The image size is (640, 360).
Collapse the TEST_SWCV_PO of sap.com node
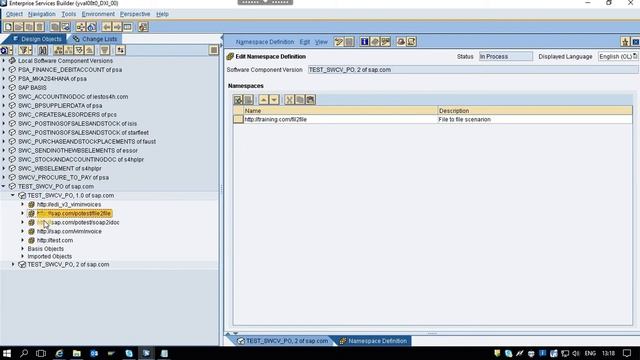click(x=4, y=186)
